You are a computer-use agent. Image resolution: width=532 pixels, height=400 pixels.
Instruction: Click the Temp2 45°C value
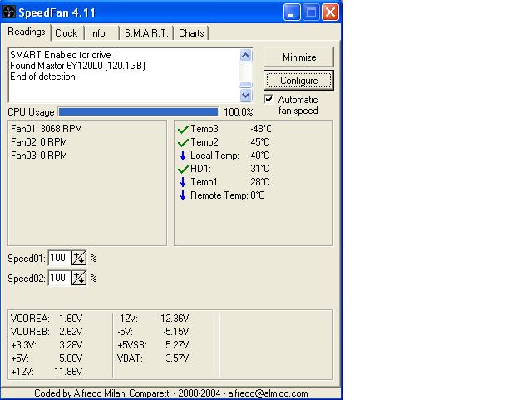point(260,142)
